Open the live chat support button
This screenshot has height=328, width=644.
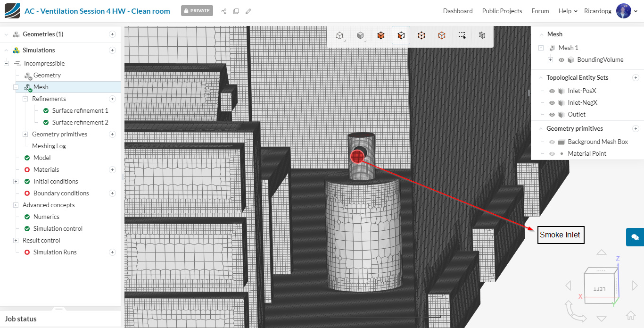(635, 237)
